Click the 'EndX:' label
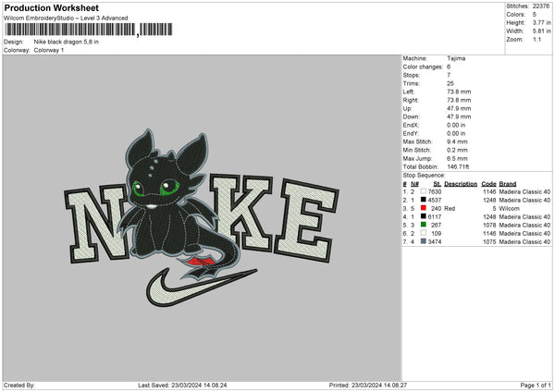555x392 pixels. click(411, 125)
